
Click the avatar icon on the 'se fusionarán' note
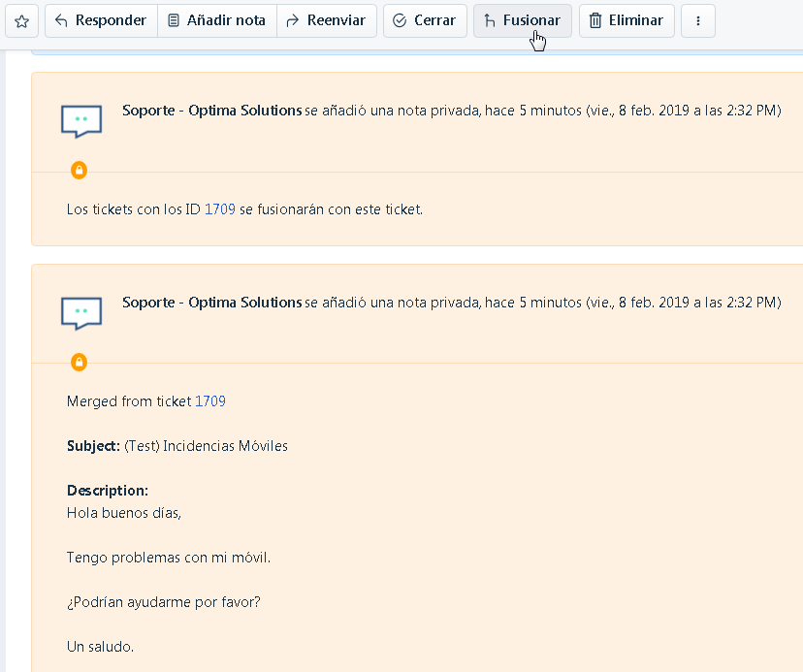pos(81,121)
